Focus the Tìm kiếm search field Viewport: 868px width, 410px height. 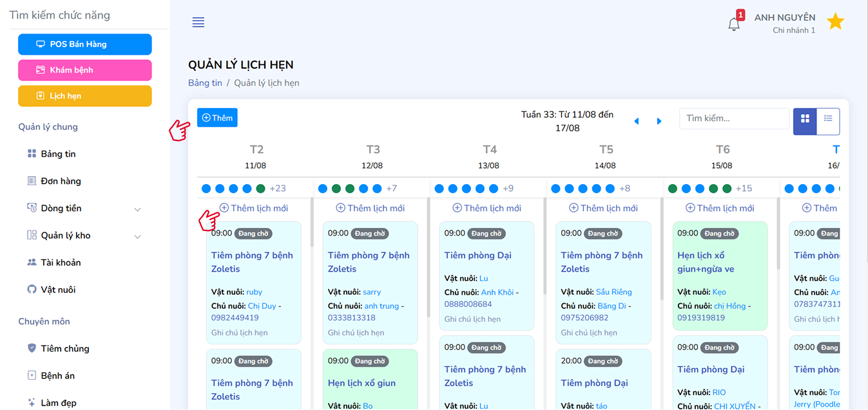(x=733, y=118)
